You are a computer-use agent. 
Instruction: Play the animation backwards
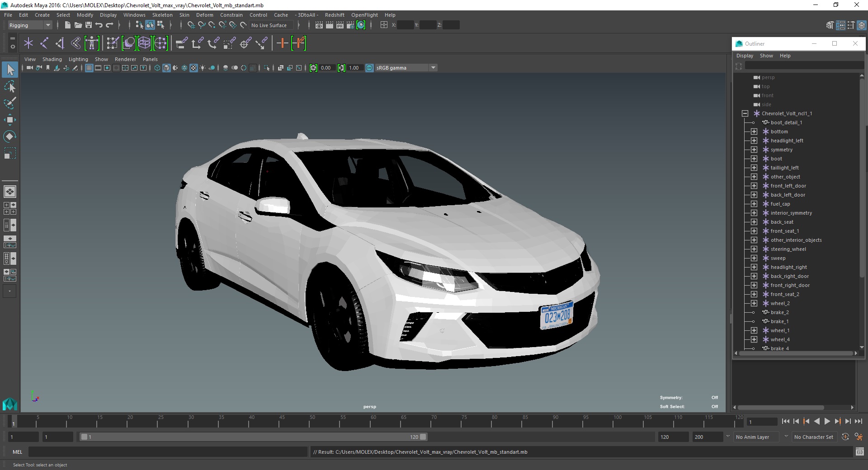[x=816, y=421]
